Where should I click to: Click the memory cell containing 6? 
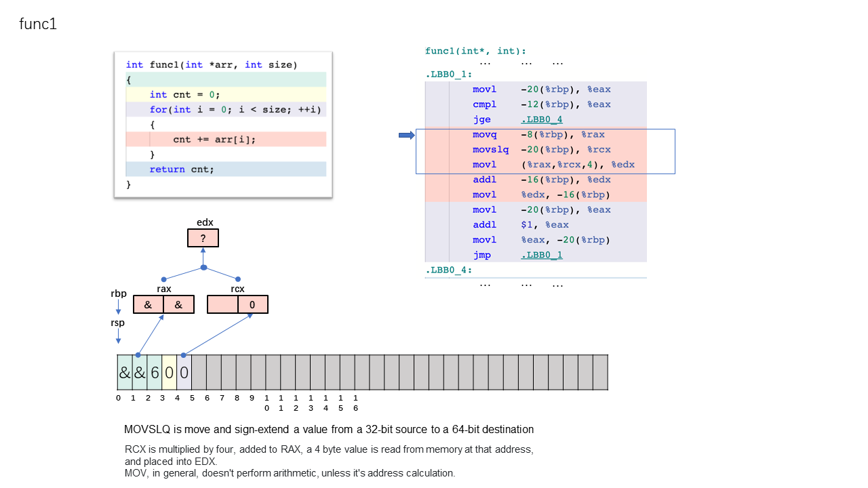(x=155, y=372)
